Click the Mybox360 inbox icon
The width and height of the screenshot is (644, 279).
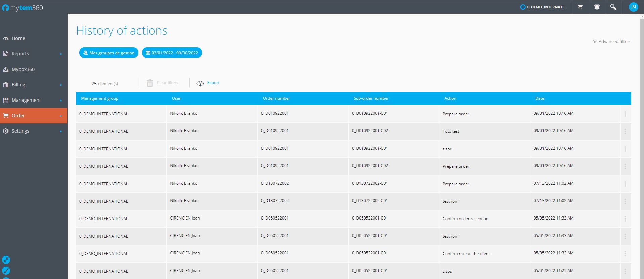6,69
